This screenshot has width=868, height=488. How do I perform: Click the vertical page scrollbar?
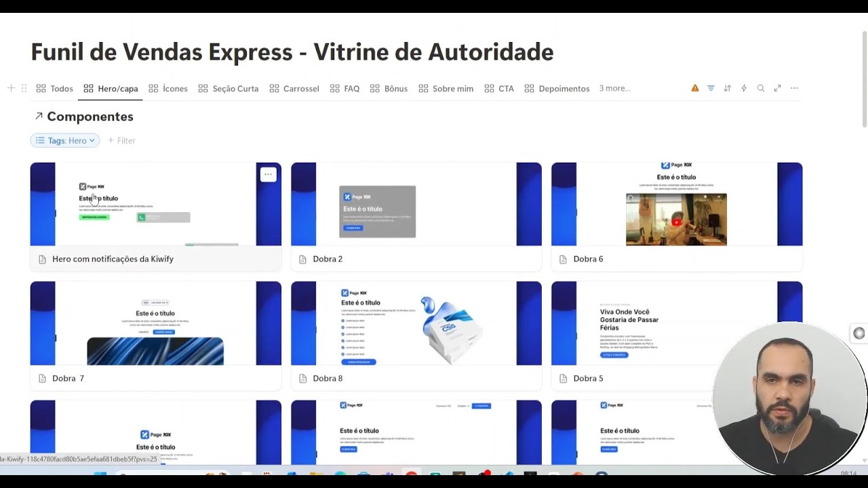point(864,79)
